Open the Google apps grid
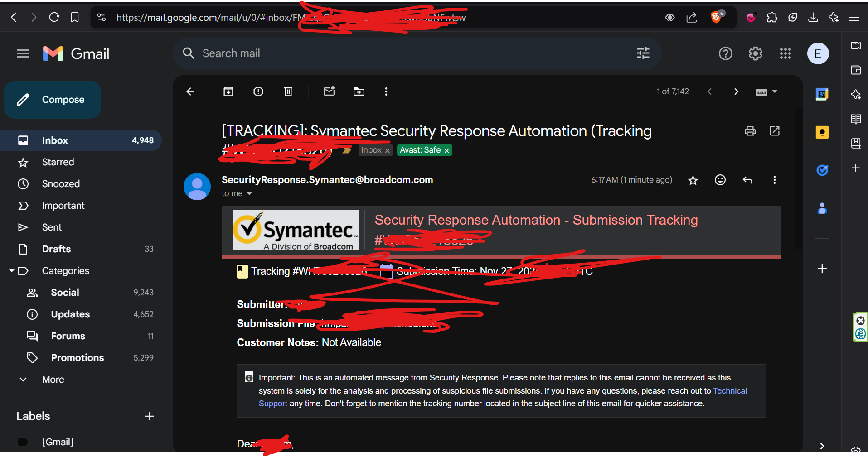Image resolution: width=868 pixels, height=457 pixels. point(786,53)
